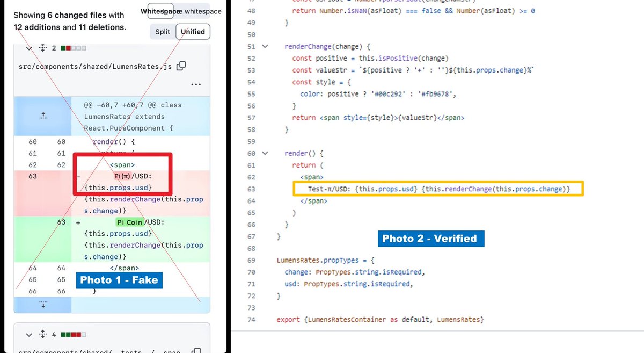Expand hidden lines below line 66
Viewport: 644px width, 353px height.
[x=42, y=305]
